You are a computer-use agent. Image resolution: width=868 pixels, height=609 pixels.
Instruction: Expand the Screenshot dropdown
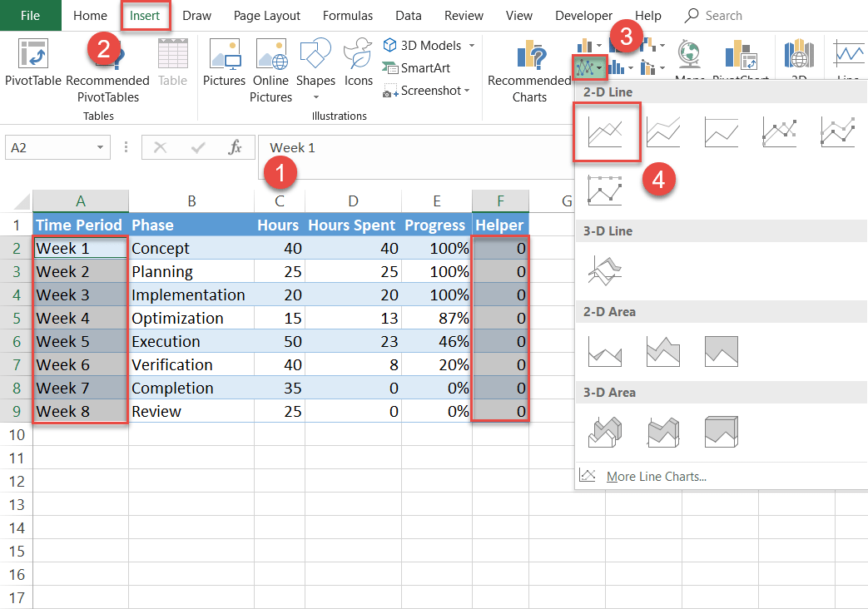(x=467, y=90)
